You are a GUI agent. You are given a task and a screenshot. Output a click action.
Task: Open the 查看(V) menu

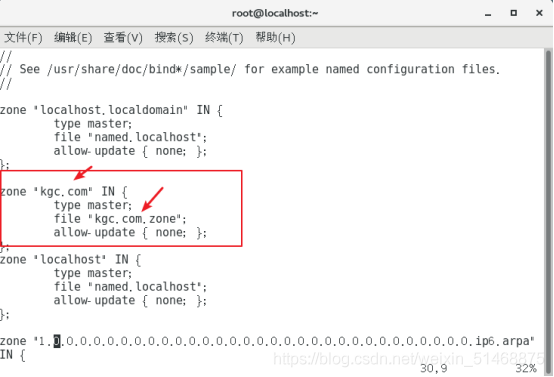pos(123,37)
